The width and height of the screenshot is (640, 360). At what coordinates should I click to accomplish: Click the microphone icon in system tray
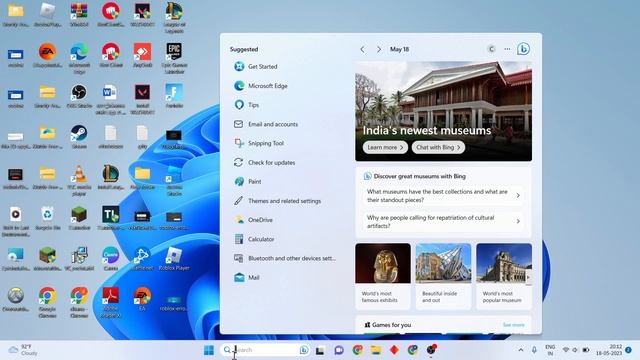pos(534,350)
